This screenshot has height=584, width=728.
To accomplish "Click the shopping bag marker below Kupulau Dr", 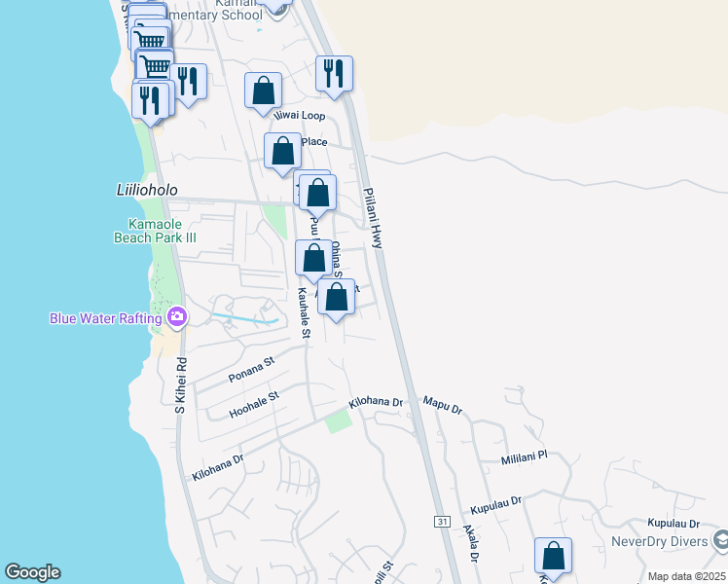I will pos(553,557).
